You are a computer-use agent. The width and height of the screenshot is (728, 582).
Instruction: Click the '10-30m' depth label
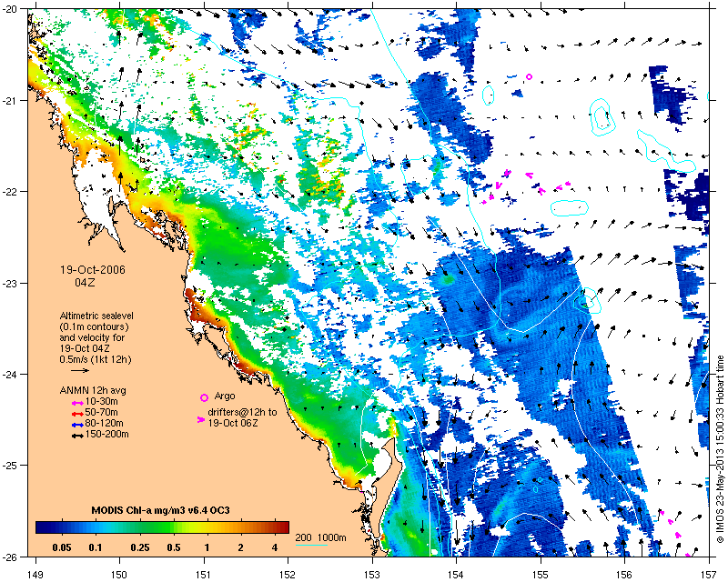click(x=102, y=401)
